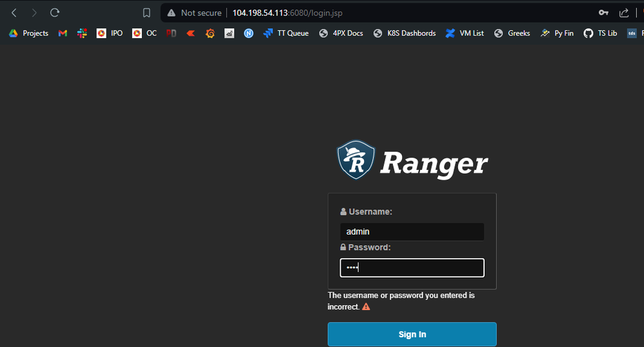Focus the Username input field
This screenshot has width=644, height=347.
412,231
